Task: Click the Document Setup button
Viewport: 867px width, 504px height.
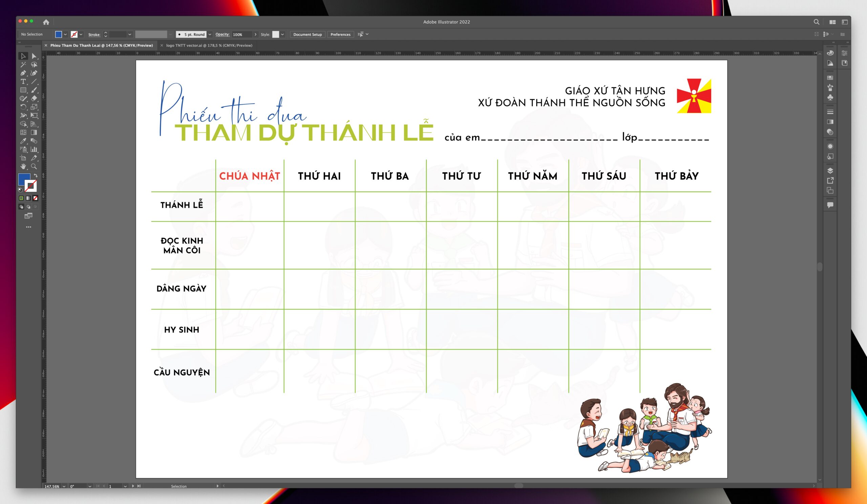Action: (307, 35)
